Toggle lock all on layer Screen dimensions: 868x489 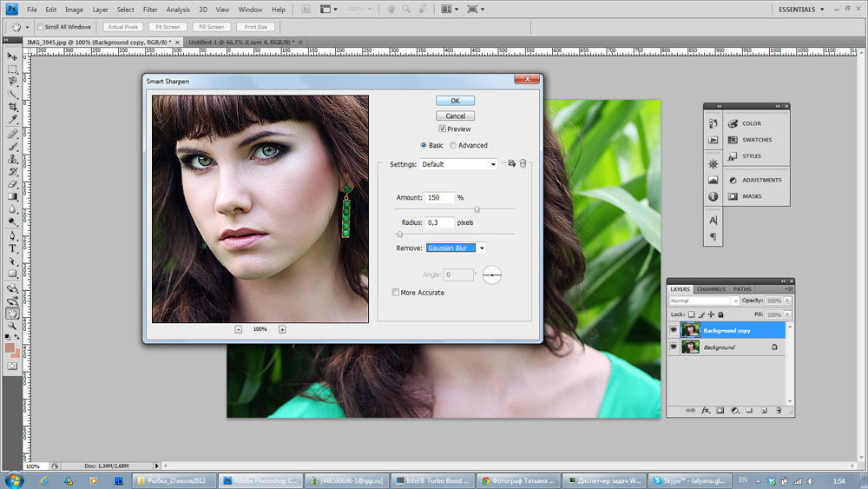coord(720,314)
